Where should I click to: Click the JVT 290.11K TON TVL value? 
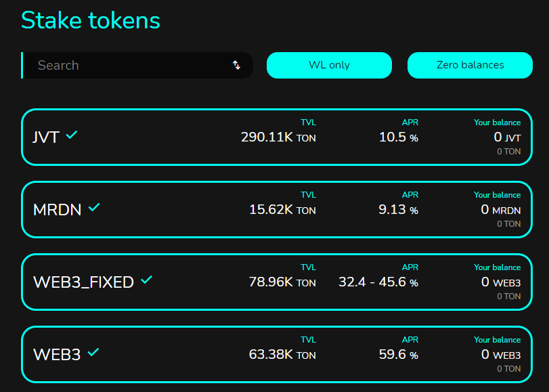pos(278,137)
